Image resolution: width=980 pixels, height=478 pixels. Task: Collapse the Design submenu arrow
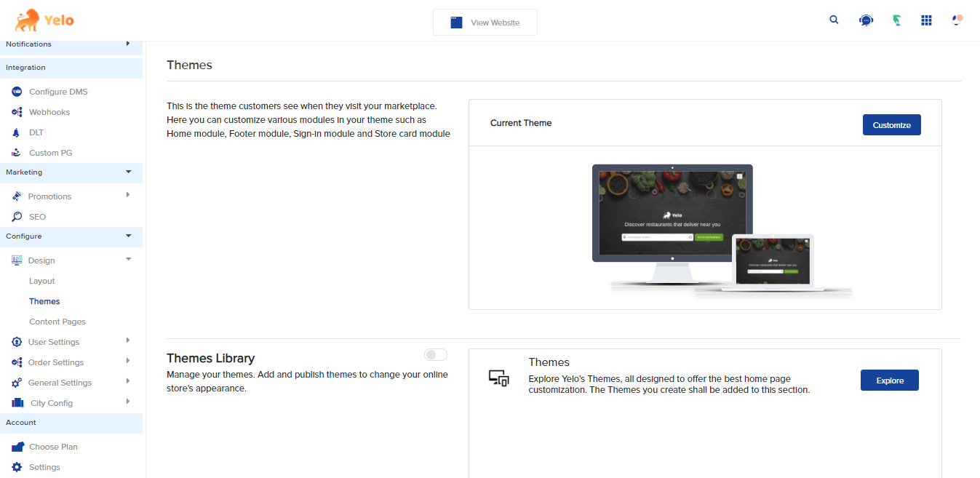click(x=128, y=260)
